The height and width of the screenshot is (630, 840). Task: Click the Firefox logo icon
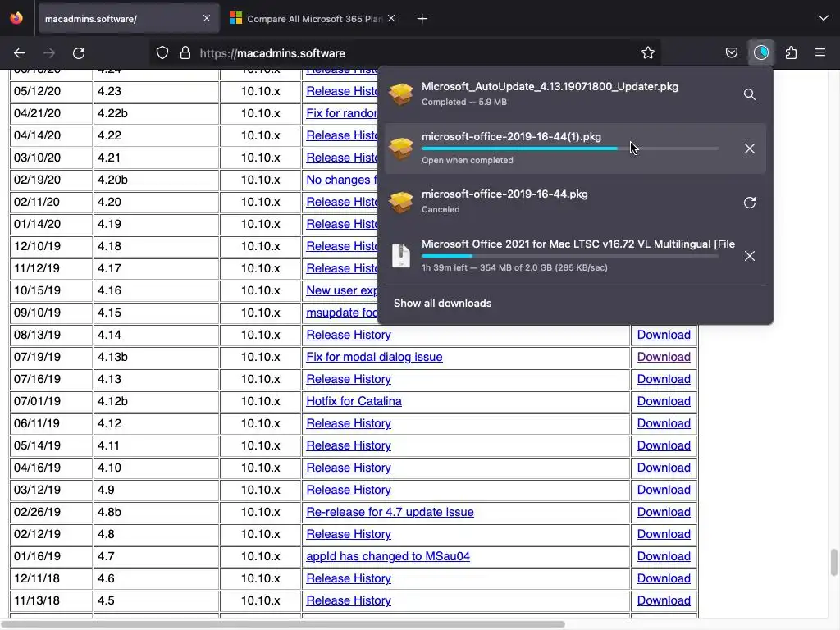tap(16, 18)
